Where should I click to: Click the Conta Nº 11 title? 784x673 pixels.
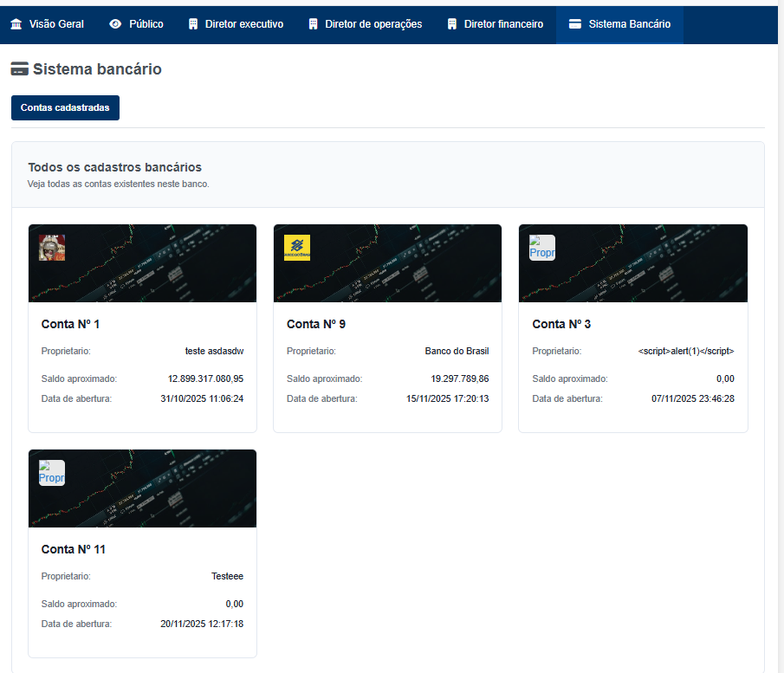point(74,549)
